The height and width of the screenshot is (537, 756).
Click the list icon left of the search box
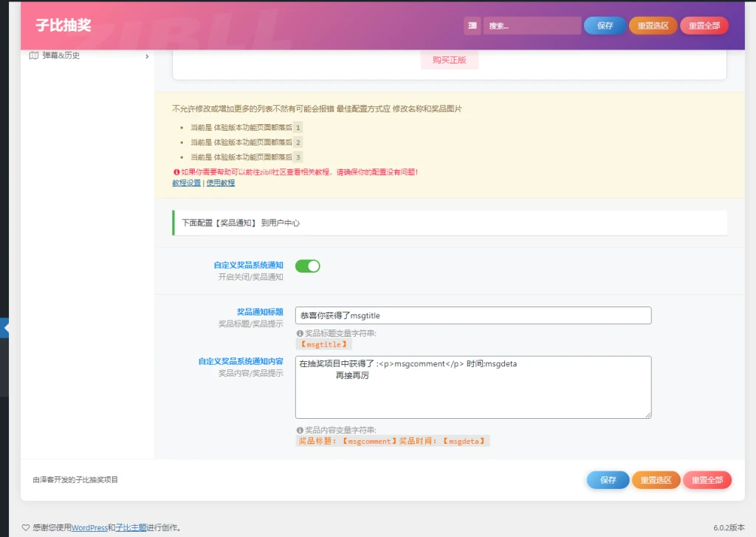point(472,26)
